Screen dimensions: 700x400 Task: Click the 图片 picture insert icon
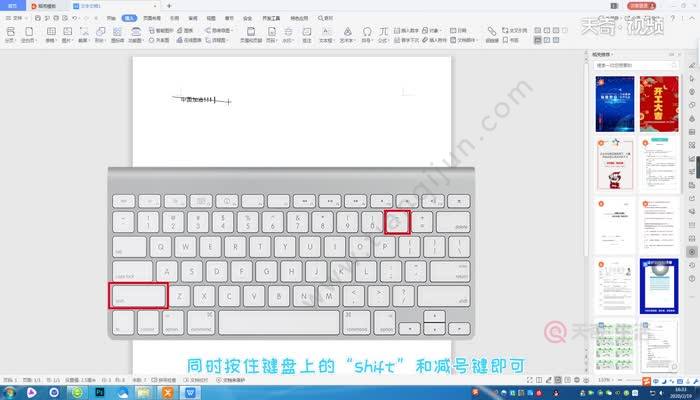click(67, 34)
